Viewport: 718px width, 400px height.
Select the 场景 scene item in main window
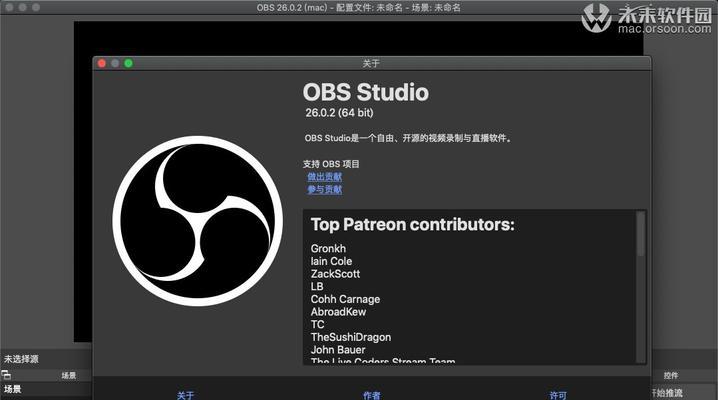(12, 389)
